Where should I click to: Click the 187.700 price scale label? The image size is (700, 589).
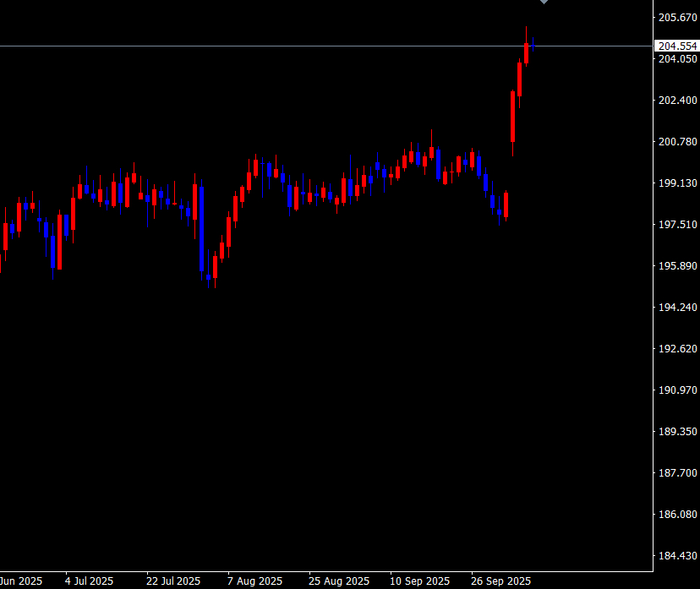(678, 473)
